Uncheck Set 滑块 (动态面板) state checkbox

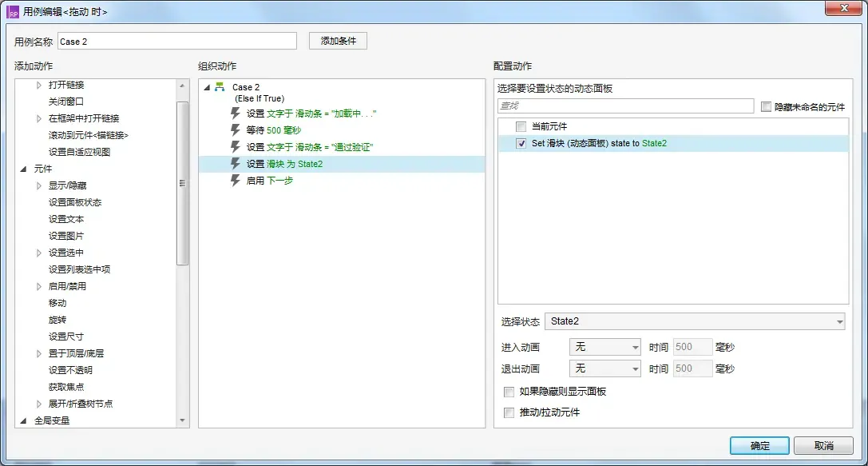point(521,144)
